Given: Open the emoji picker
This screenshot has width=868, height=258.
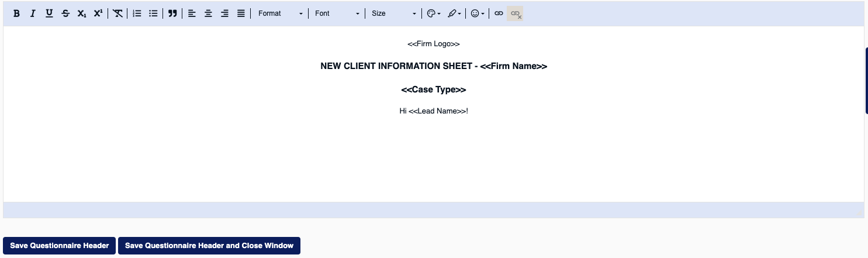Looking at the screenshot, I should tap(477, 13).
